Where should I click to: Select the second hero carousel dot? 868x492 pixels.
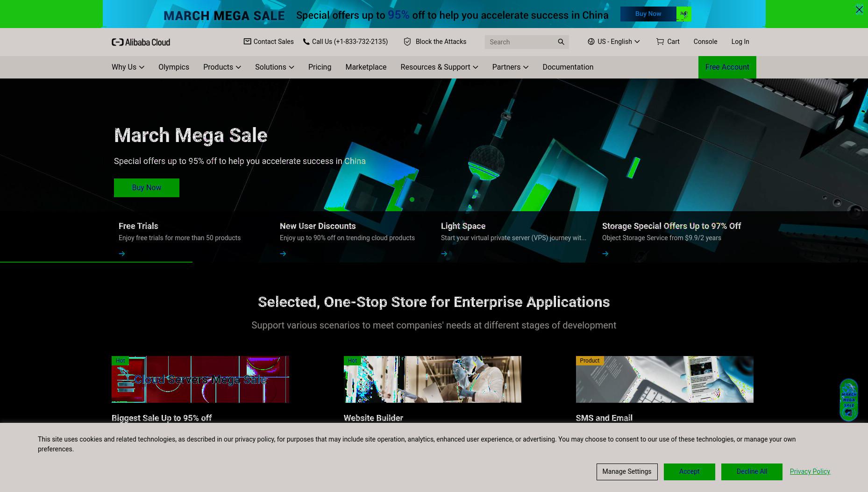click(x=422, y=200)
